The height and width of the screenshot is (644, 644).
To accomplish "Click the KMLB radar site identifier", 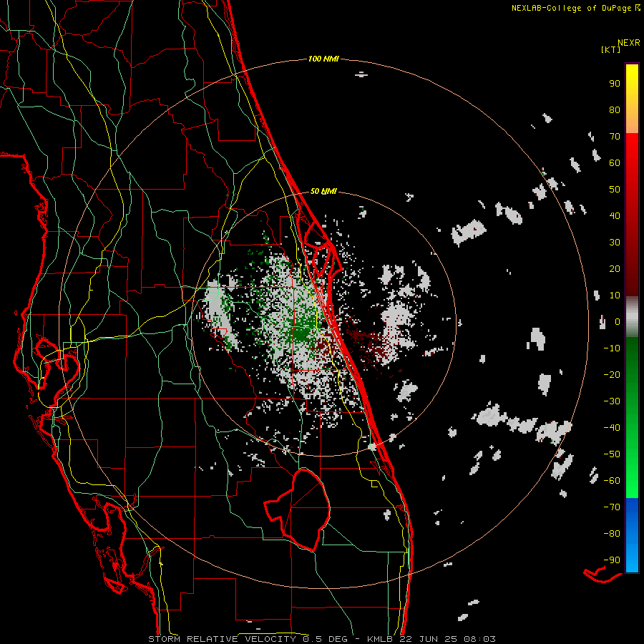I will point(380,639).
